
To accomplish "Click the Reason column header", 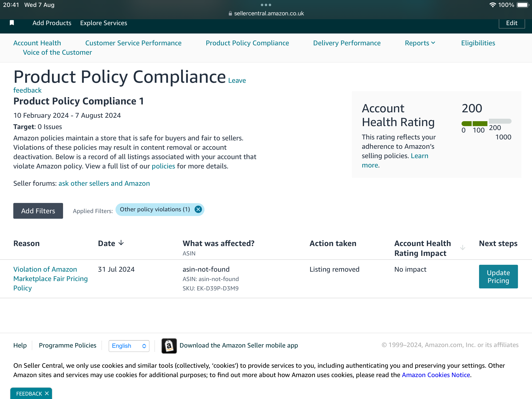I will 27,243.
